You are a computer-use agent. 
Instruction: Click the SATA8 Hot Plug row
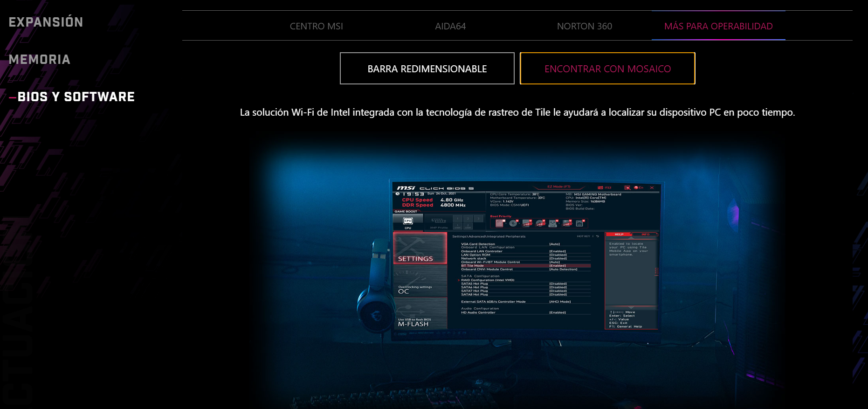click(x=525, y=295)
